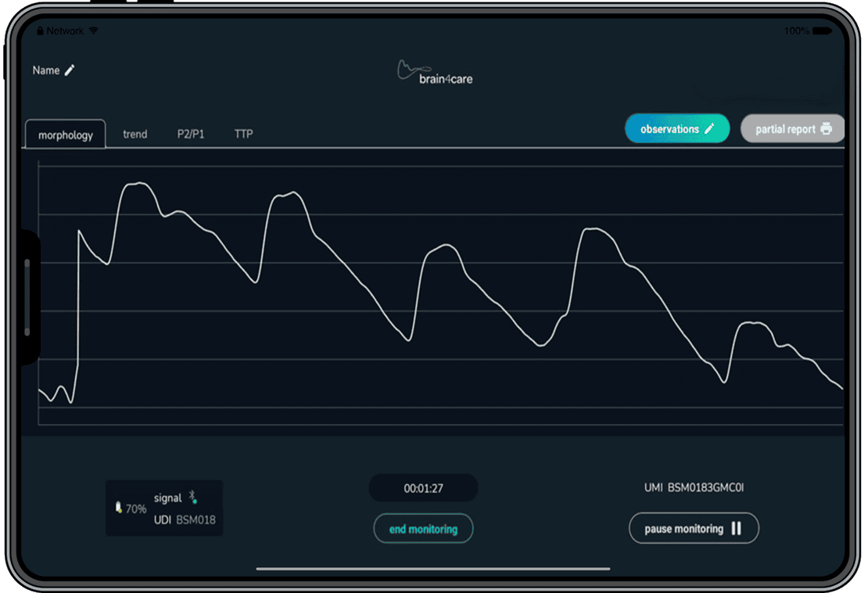868x593 pixels.
Task: Tap the pencil icon beside Name
Action: coord(70,70)
